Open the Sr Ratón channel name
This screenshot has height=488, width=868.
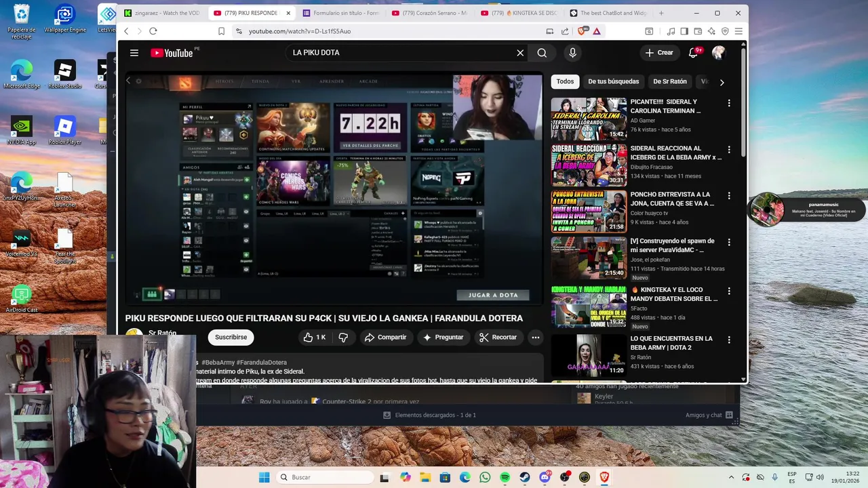point(162,333)
